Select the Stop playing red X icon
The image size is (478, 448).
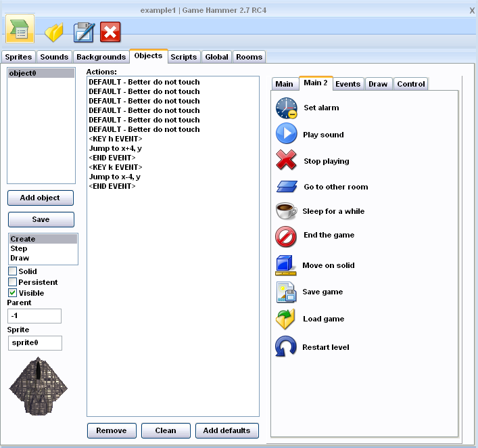pos(286,160)
